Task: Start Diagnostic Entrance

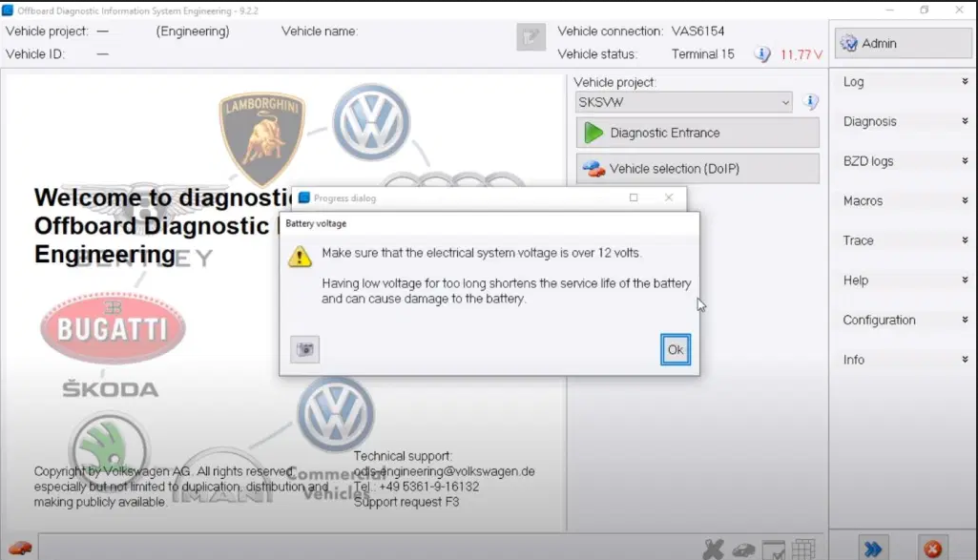Action: click(x=697, y=133)
